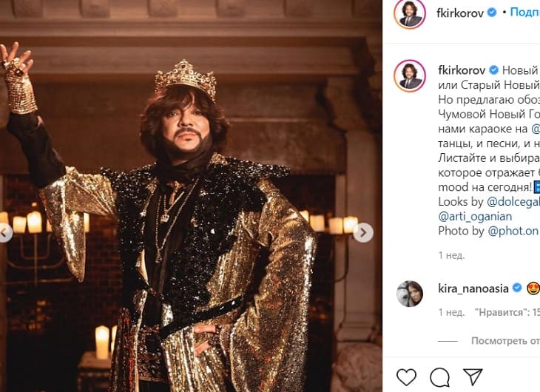Screen dimensions: 540x392
Task: Go to next photo with right arrow
Action: 362,233
